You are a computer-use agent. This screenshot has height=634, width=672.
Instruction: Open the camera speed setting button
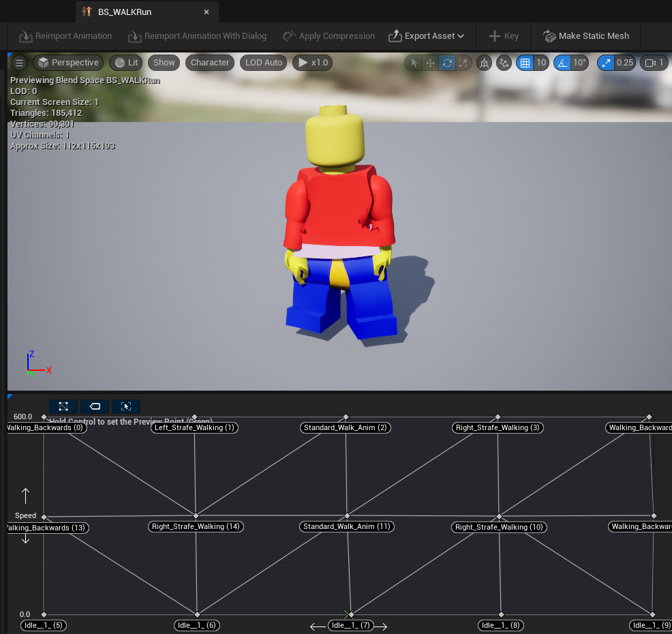tap(654, 63)
